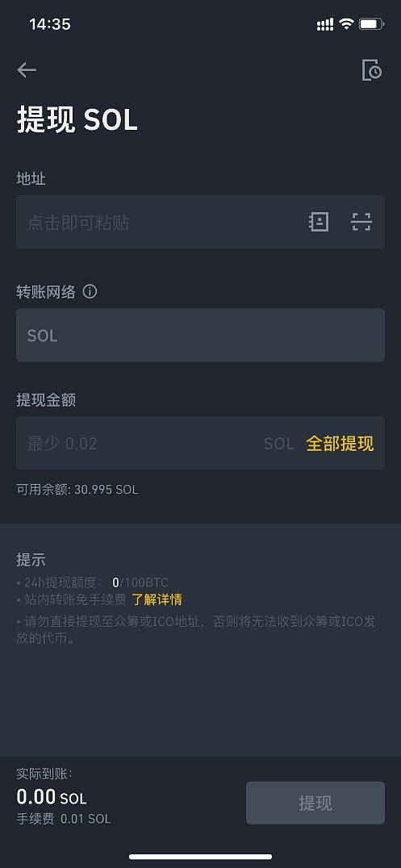Tap the cellular signal bars icon
The width and height of the screenshot is (401, 868).
[325, 24]
